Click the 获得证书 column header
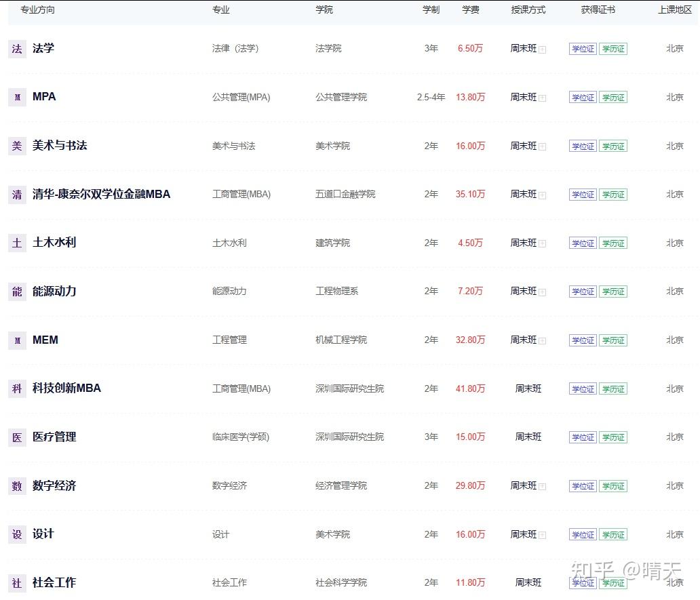Viewport: 700px width, 600px height. tap(598, 9)
